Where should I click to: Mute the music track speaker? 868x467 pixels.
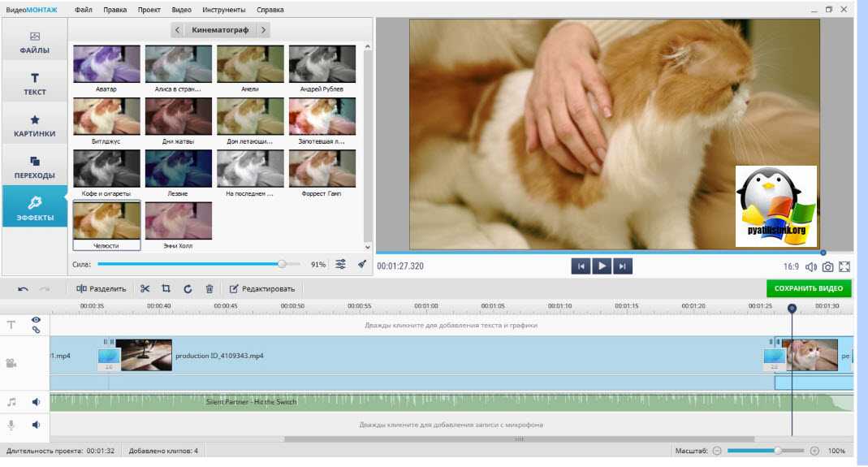(x=36, y=401)
